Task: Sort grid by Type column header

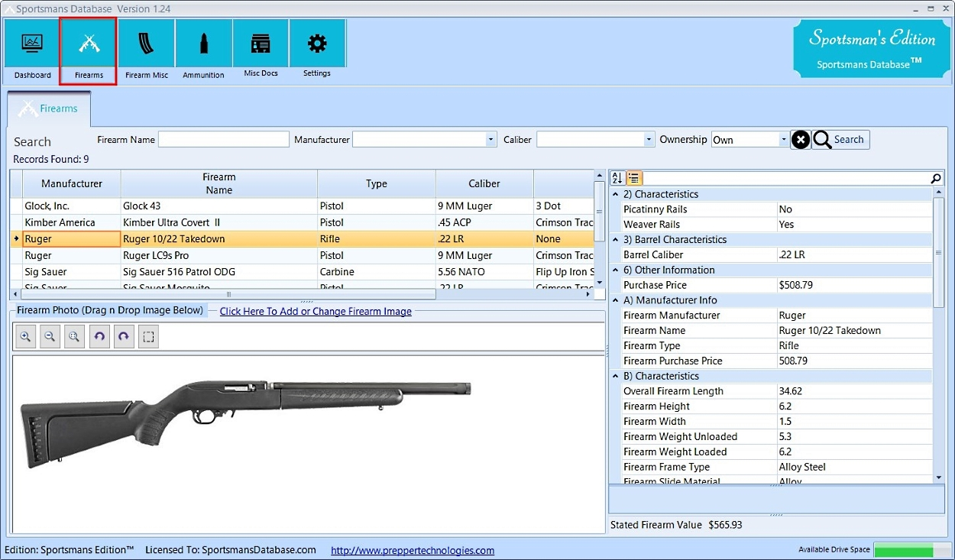Action: click(x=377, y=183)
